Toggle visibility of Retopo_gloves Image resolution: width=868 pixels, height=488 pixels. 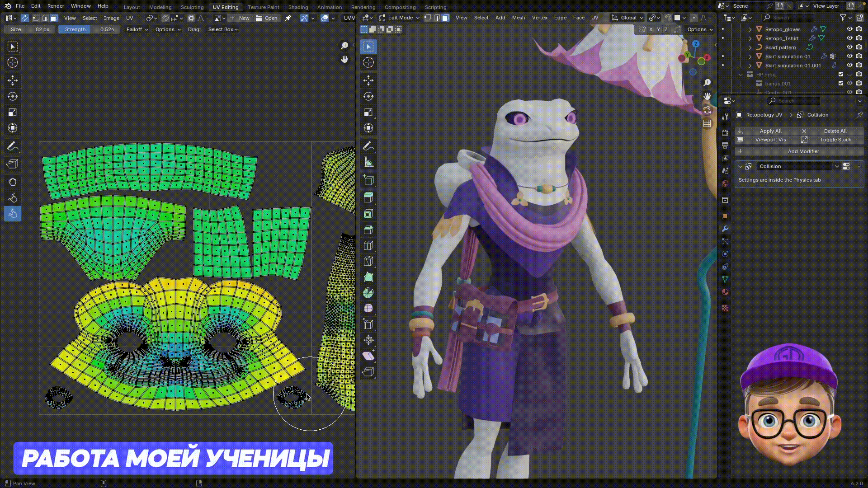coord(849,29)
